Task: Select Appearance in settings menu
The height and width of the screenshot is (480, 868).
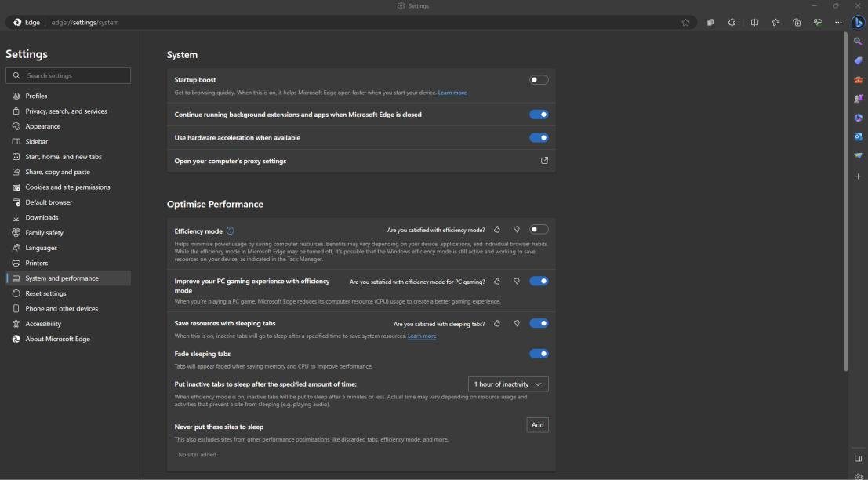Action: tap(68, 126)
